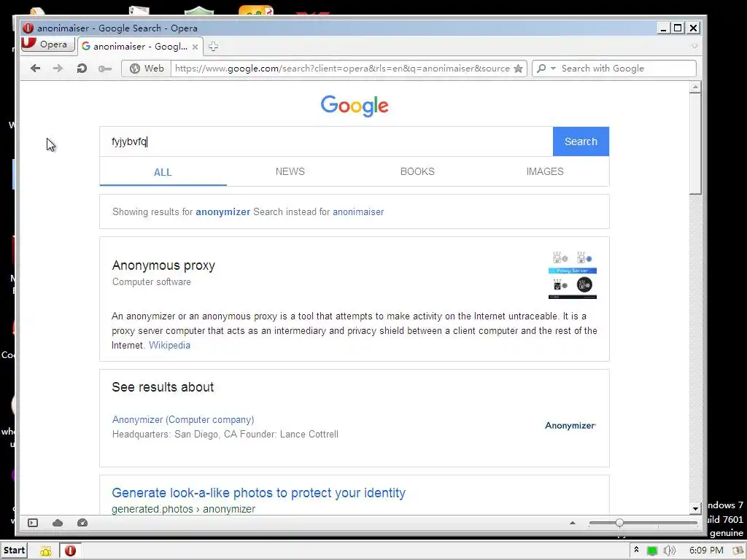Click the generated.photos › anonymizer URL text
Image resolution: width=747 pixels, height=560 pixels.
(x=183, y=509)
